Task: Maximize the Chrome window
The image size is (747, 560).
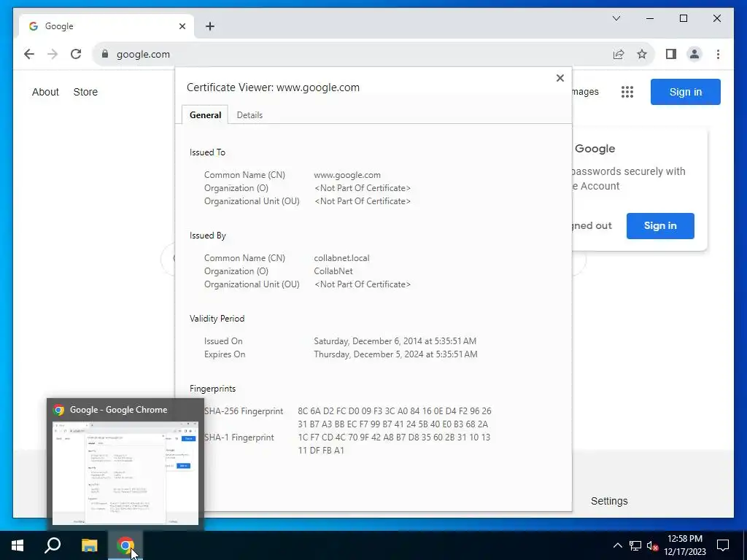Action: (x=683, y=18)
